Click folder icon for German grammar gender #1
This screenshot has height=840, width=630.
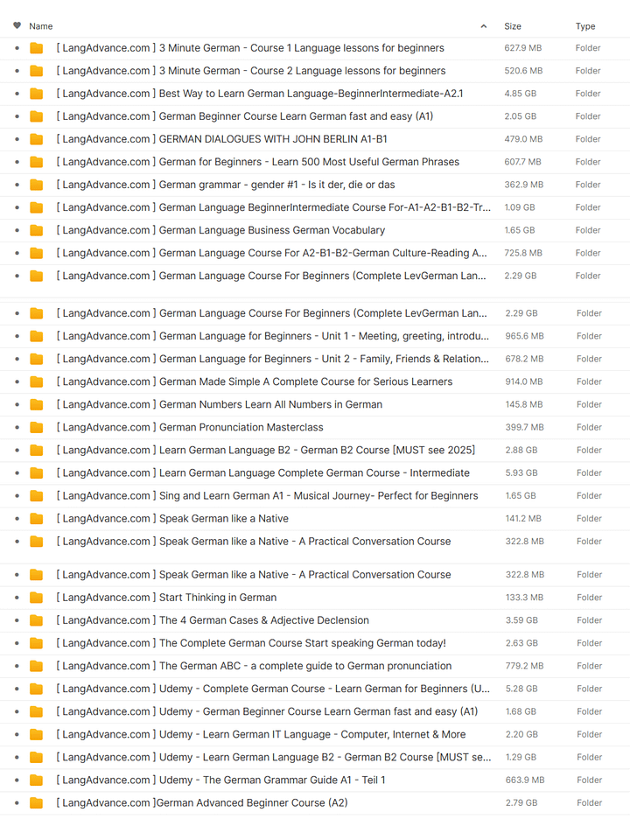click(x=37, y=185)
